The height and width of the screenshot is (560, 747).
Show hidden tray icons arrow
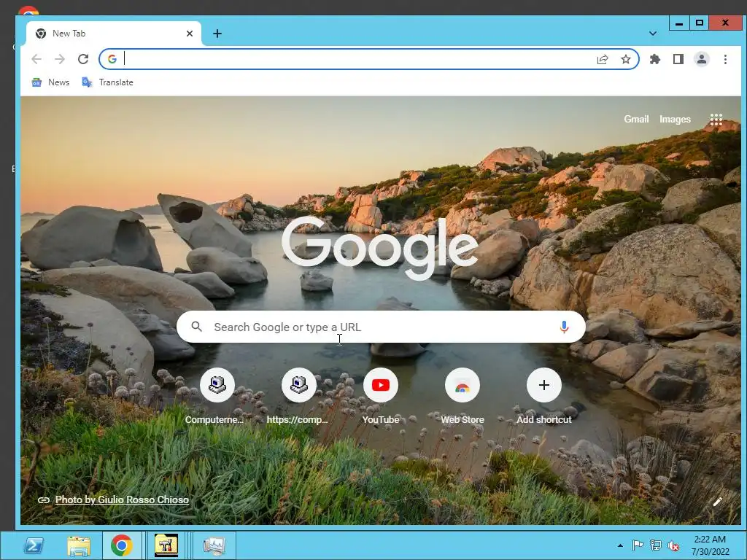click(620, 545)
